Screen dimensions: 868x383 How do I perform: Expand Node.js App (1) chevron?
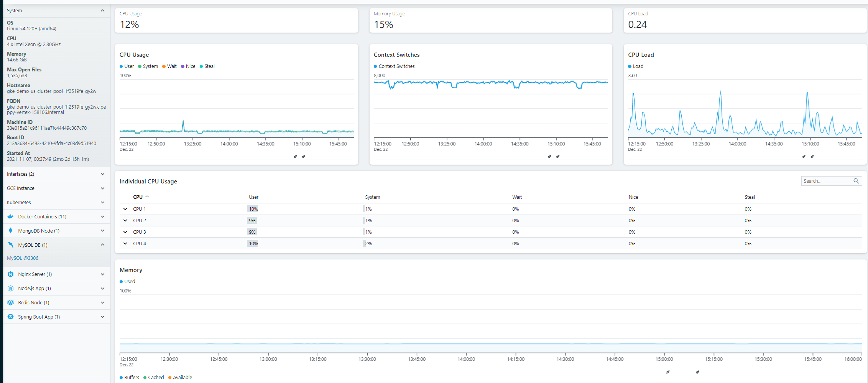pos(102,289)
